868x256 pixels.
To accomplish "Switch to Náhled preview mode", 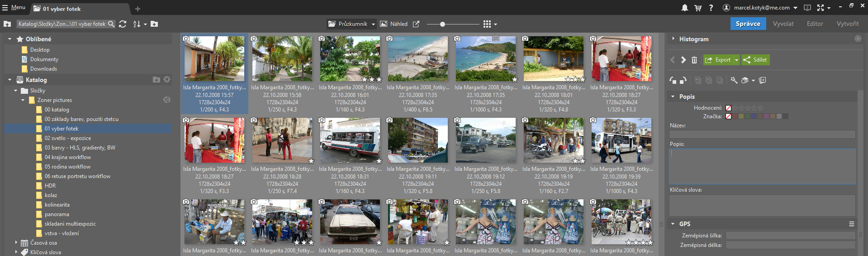I will tap(394, 24).
